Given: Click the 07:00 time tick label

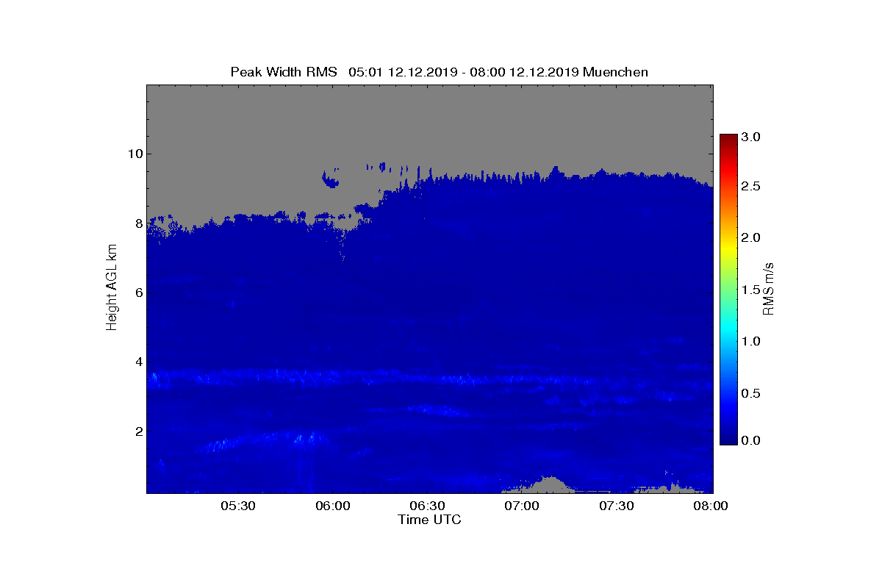Looking at the screenshot, I should point(522,506).
